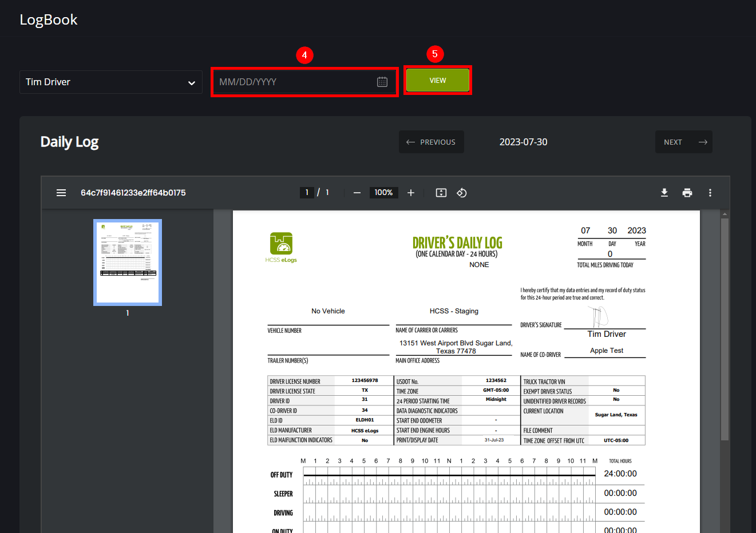The width and height of the screenshot is (756, 533).
Task: Zoom out of the daily log PDF
Action: 357,193
